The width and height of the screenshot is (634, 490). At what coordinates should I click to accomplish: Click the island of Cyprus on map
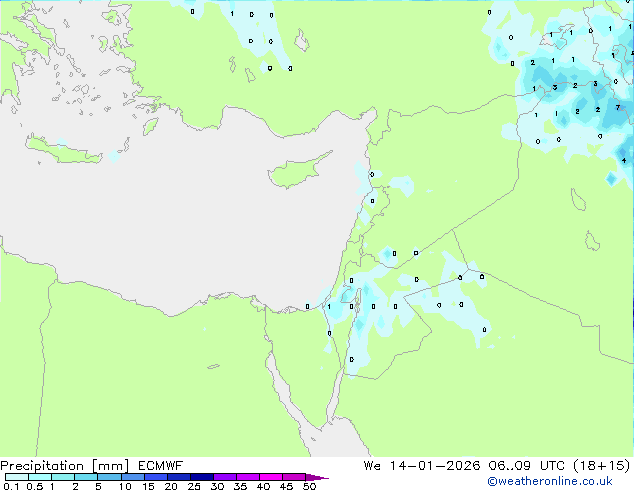(300, 170)
